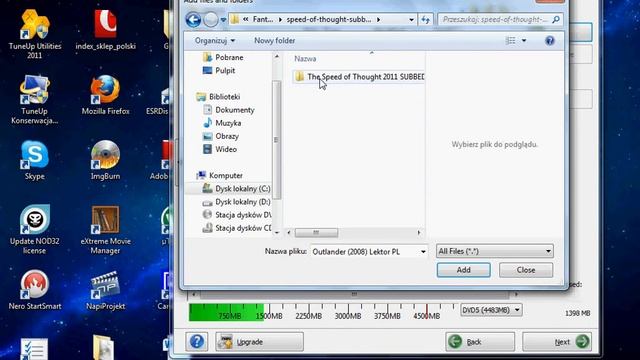Open the Organizuj menu
Viewport: 640px width, 360px height.
tap(215, 40)
